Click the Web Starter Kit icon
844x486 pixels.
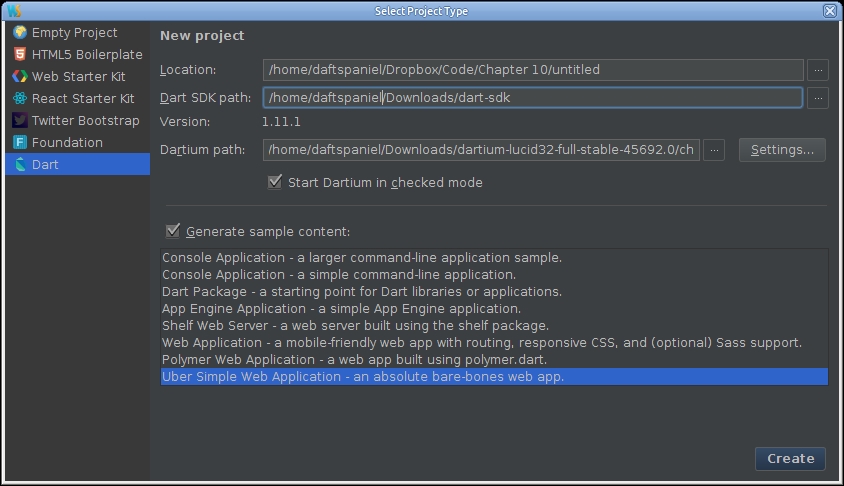click(x=20, y=76)
